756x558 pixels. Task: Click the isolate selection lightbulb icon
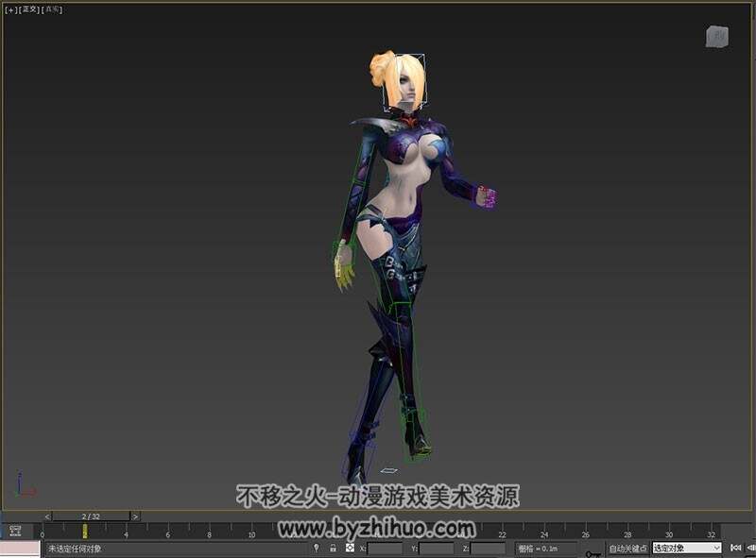317,548
